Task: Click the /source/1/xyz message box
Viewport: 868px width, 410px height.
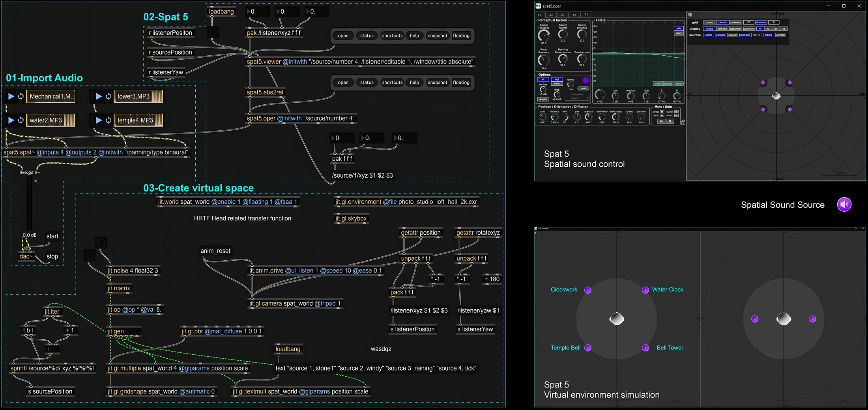Action: 362,175
